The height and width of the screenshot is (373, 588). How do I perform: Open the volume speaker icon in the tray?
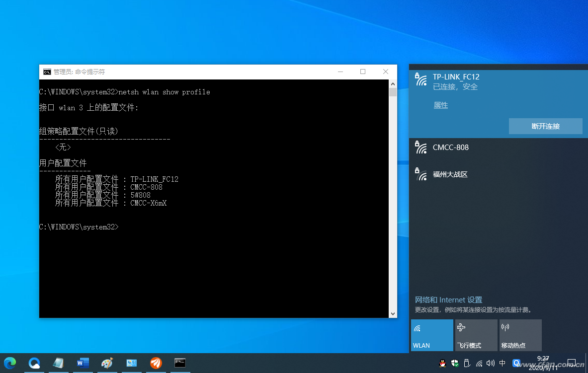click(491, 363)
